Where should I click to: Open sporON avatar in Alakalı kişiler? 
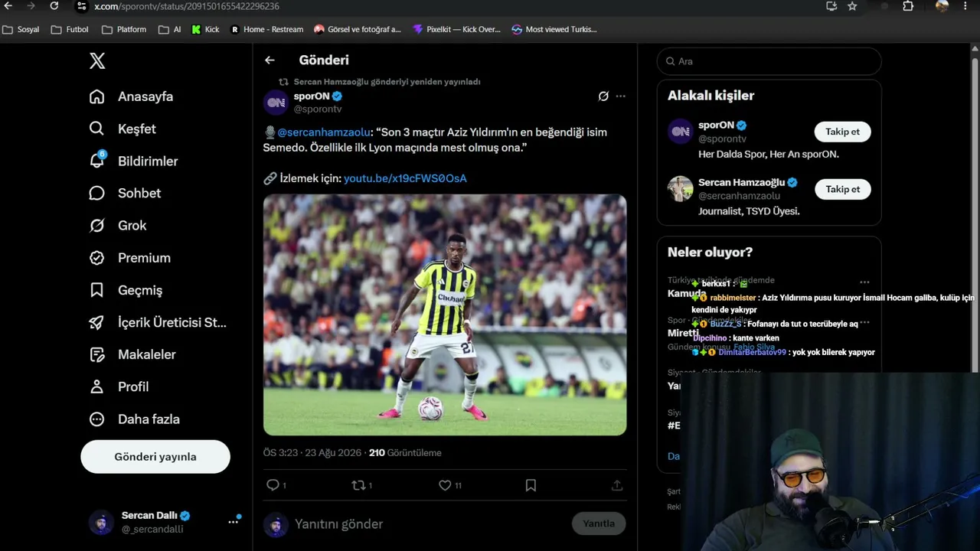pos(681,132)
